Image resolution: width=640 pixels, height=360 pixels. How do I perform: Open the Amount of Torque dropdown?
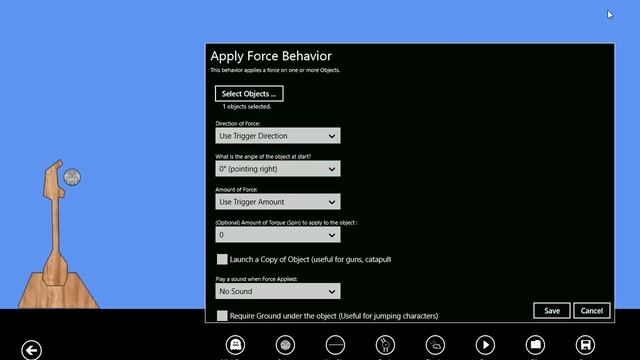pyautogui.click(x=278, y=235)
